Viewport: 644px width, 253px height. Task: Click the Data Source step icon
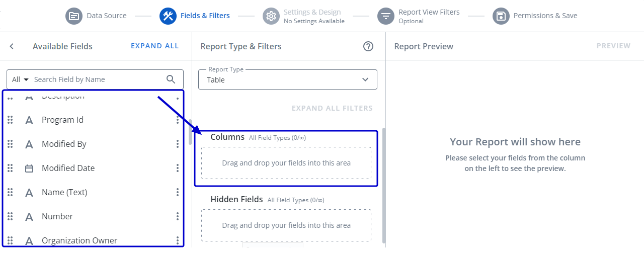(74, 16)
